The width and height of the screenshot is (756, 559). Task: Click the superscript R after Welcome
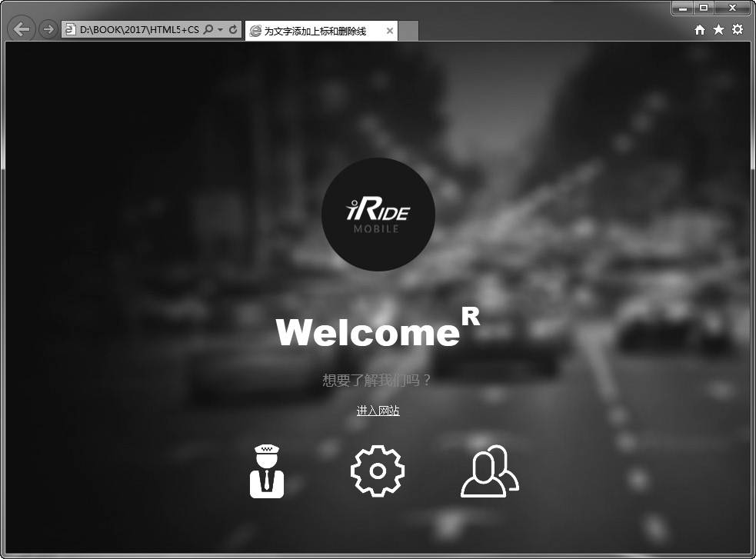coord(471,317)
